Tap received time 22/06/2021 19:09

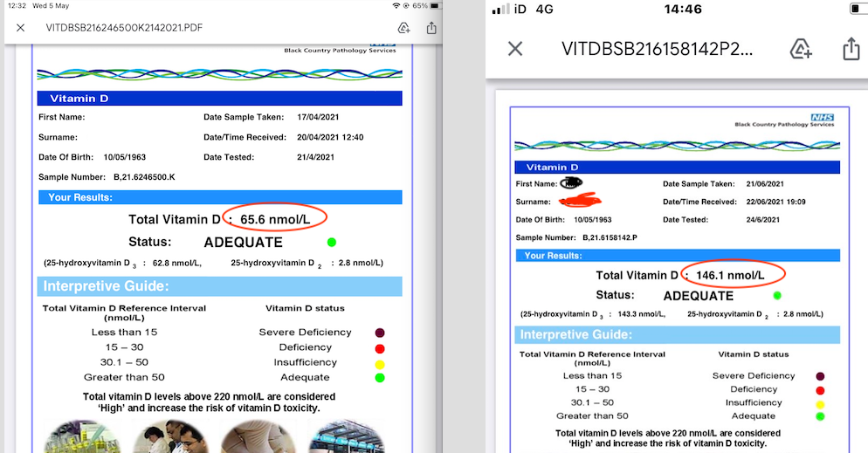775,202
